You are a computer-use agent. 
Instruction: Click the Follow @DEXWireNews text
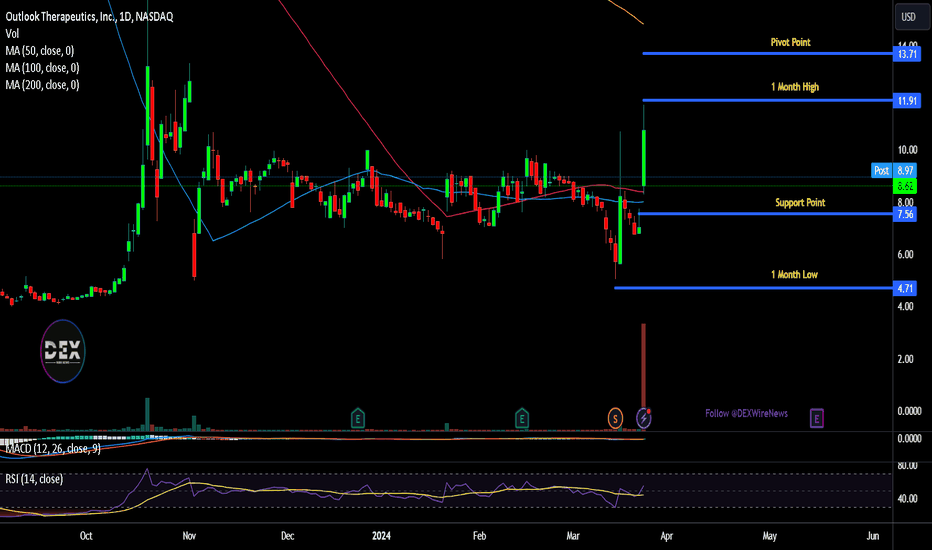click(747, 413)
